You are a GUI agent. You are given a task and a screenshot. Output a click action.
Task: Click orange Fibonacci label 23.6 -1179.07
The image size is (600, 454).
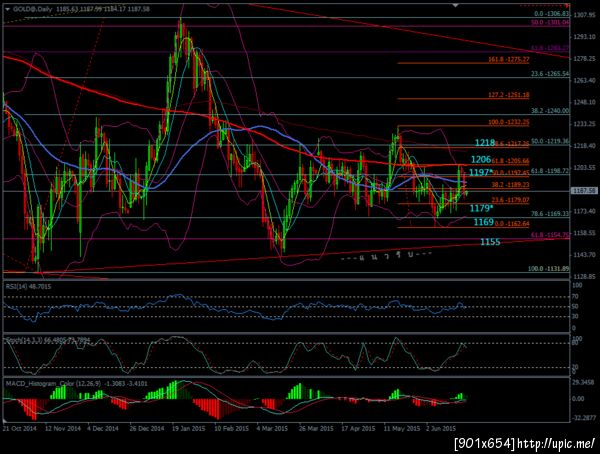(x=510, y=200)
